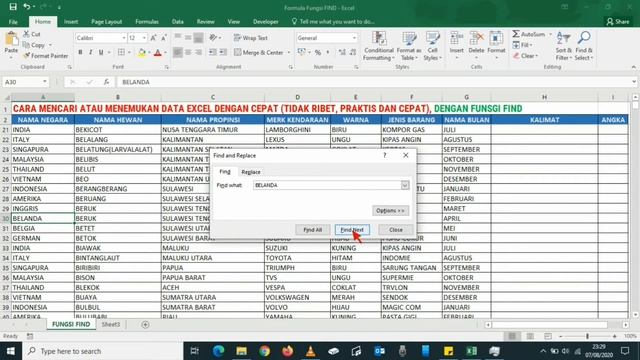The width and height of the screenshot is (640, 360).
Task: Click Find All button
Action: (x=313, y=230)
